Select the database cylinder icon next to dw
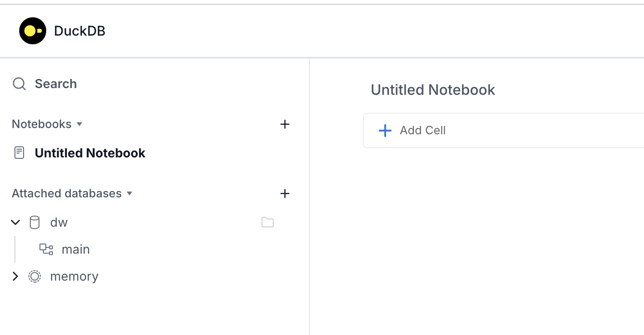The image size is (644, 335). [x=34, y=222]
